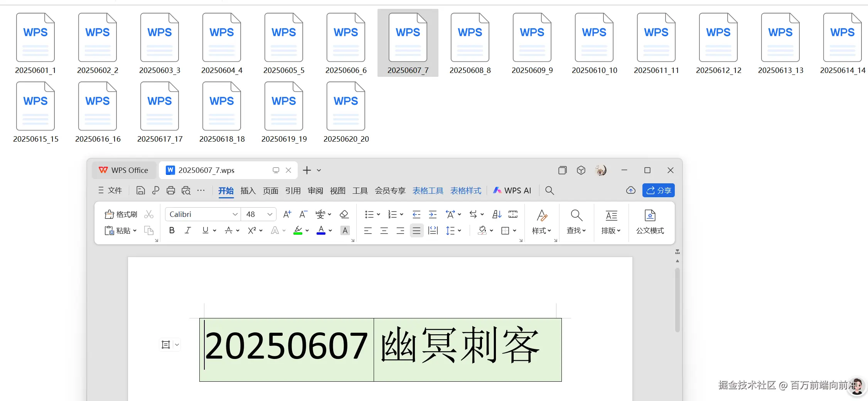Increase font size with the A+ icon
Viewport: 868px width, 401px height.
point(287,214)
